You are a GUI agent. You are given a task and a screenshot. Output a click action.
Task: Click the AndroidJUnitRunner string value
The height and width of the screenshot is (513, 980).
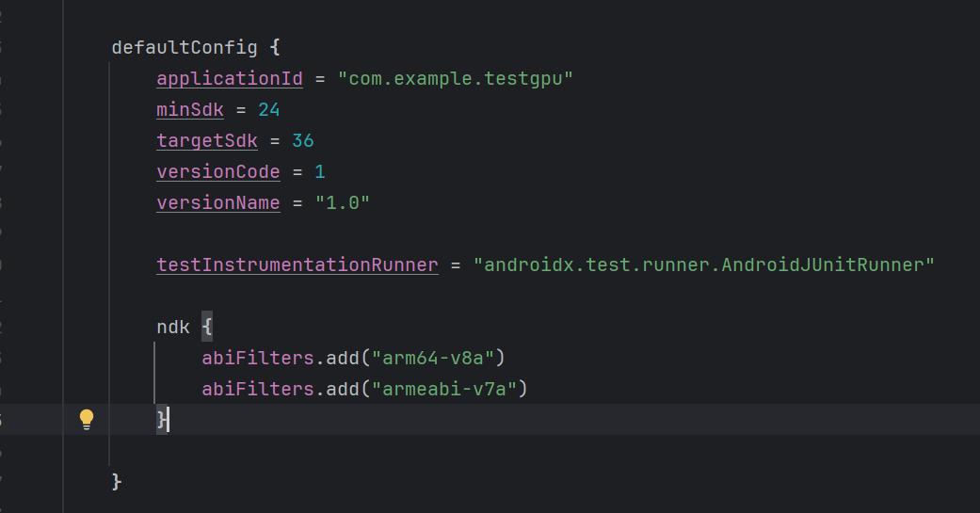pos(704,265)
